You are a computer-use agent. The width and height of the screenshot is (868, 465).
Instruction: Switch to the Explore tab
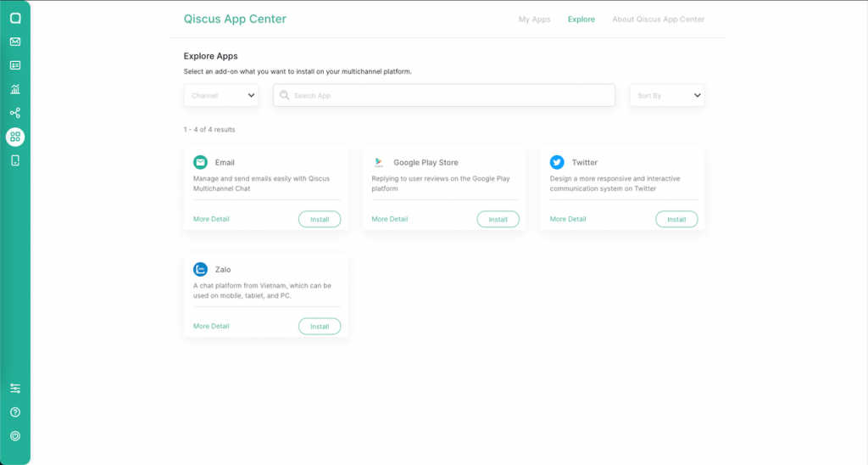pos(581,20)
